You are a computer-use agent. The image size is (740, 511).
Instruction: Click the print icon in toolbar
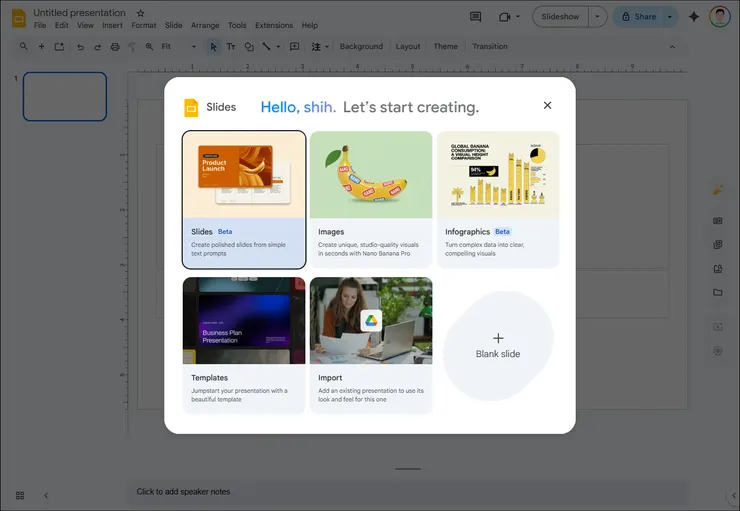[x=115, y=47]
